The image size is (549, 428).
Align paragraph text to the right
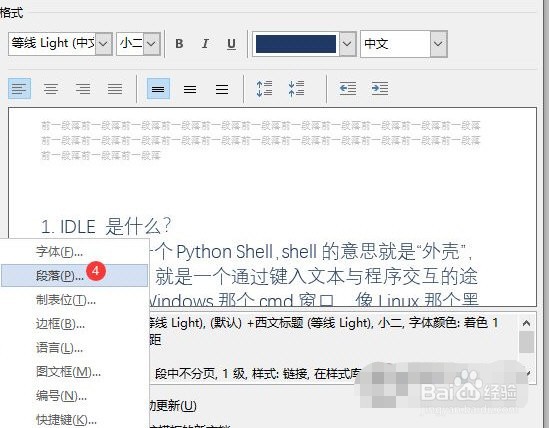point(83,88)
